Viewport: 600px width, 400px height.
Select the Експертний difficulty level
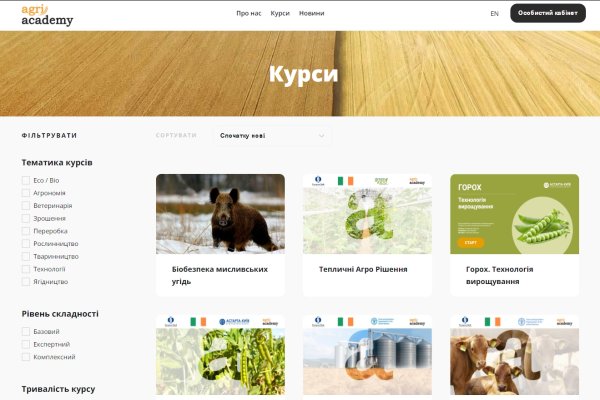point(26,344)
